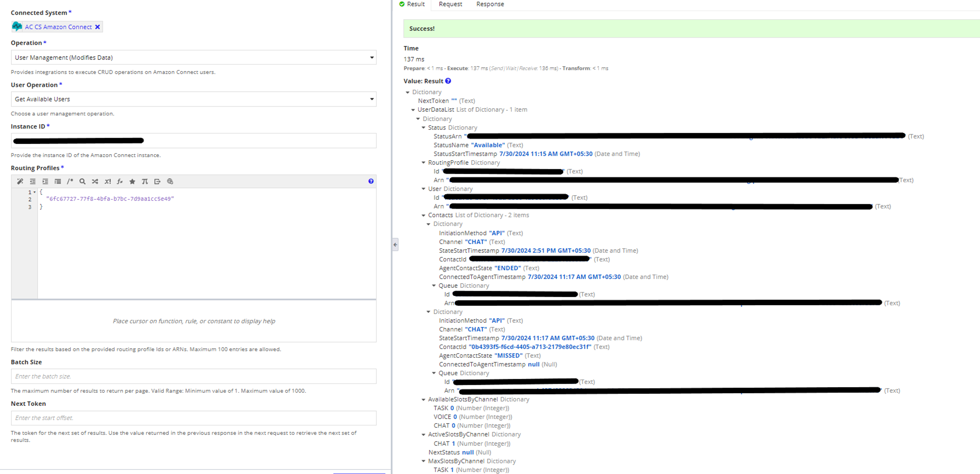Viewport: 980px width, 474px height.
Task: Click the justified lines icon beside the indent icon
Action: (x=58, y=181)
